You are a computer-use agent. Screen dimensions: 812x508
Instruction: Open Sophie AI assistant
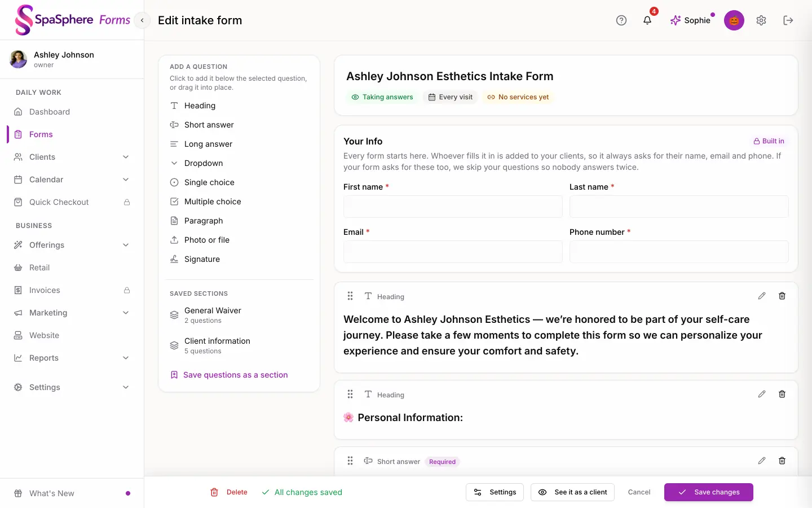[x=691, y=20]
